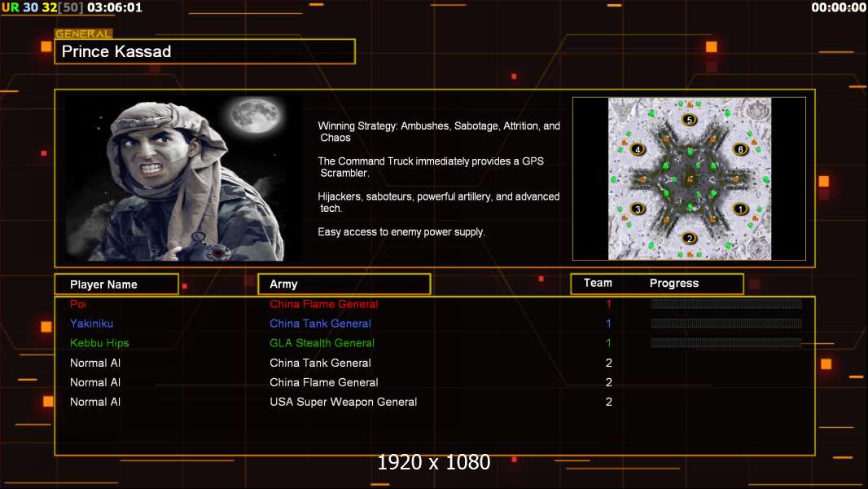Click team number 1 in Poi's row
Viewport: 868px width, 489px height.
pyautogui.click(x=608, y=304)
